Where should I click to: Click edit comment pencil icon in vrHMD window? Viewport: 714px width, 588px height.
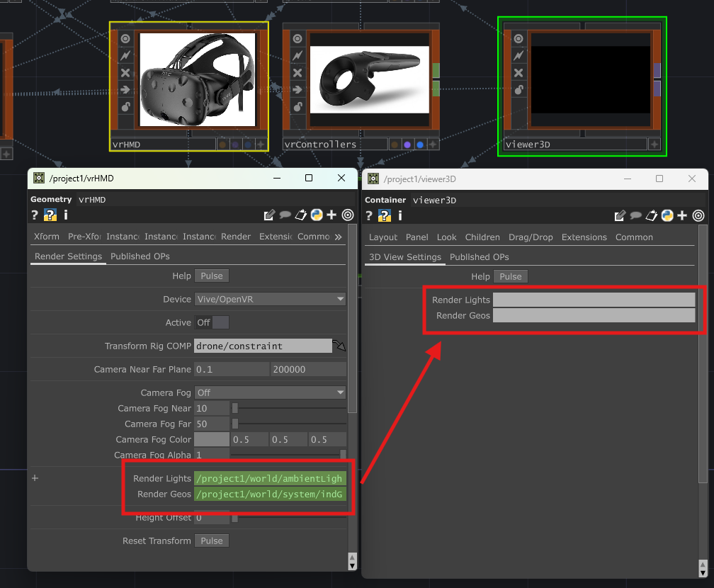(269, 215)
